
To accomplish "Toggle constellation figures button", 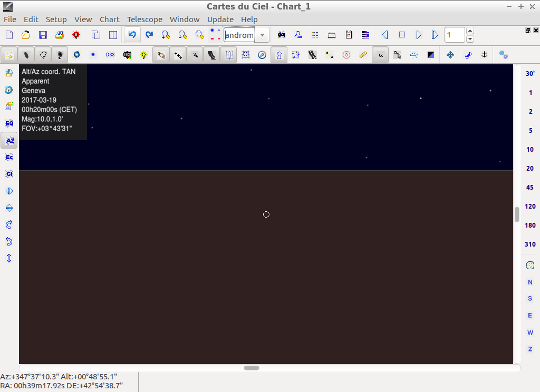I will (x=279, y=55).
